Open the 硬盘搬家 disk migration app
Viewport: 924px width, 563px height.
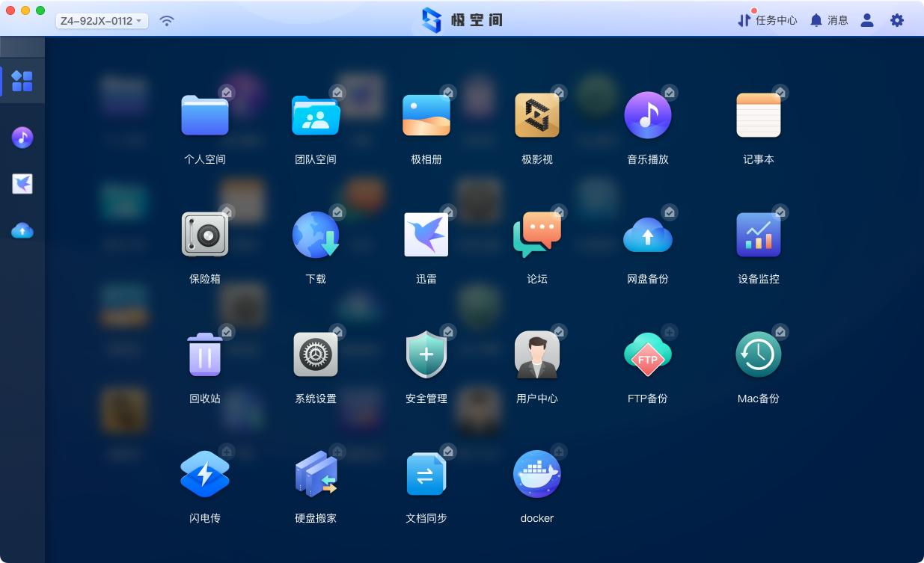pyautogui.click(x=316, y=473)
